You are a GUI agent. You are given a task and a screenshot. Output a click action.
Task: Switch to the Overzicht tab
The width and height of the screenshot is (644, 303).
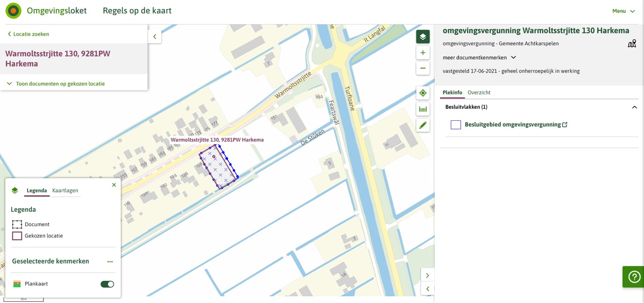pos(479,93)
